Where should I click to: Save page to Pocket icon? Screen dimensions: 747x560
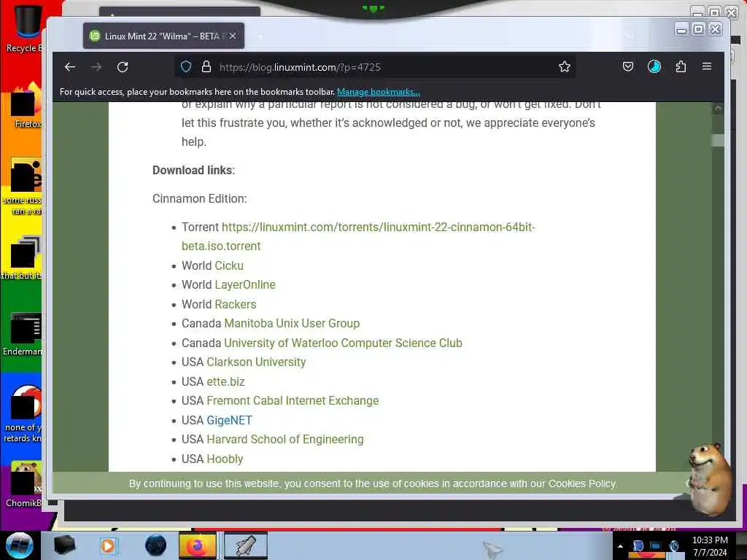tap(628, 66)
